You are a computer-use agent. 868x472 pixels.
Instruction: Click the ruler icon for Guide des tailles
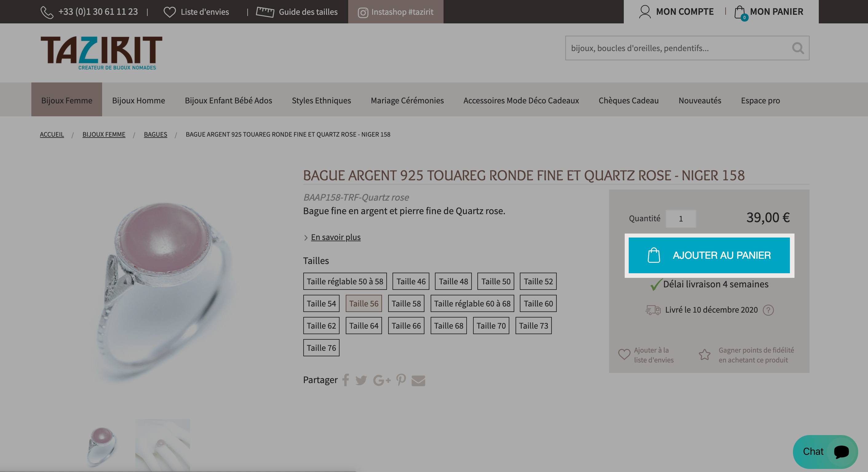265,12
